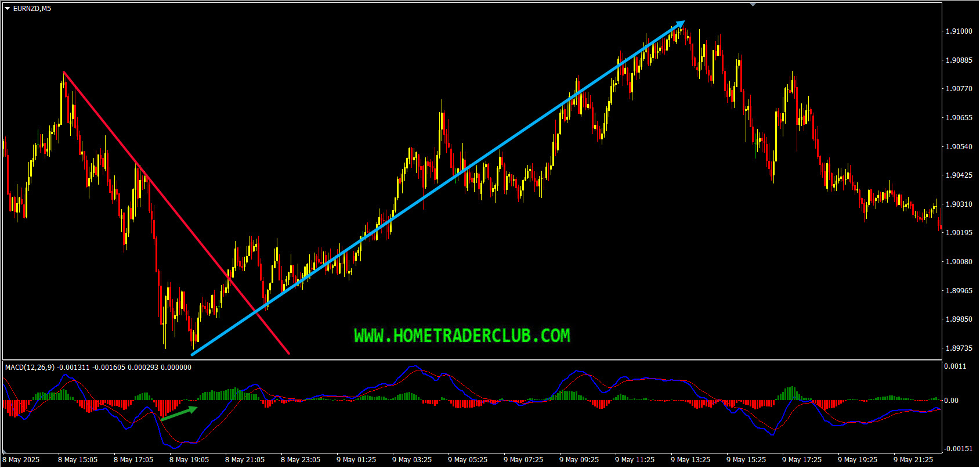Click the 1.90310 price axis label
The height and width of the screenshot is (468, 980).
point(959,204)
